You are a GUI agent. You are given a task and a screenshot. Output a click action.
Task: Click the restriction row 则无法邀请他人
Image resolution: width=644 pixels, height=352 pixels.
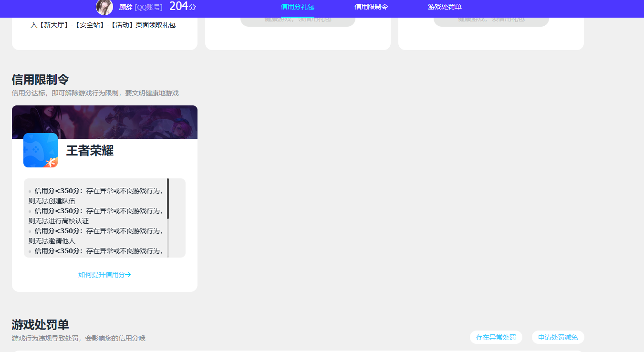tap(52, 241)
